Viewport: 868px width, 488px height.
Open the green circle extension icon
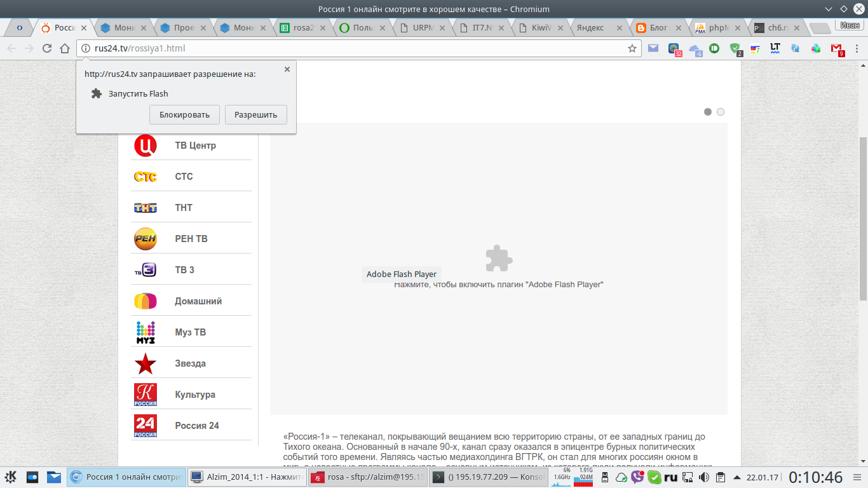point(714,48)
